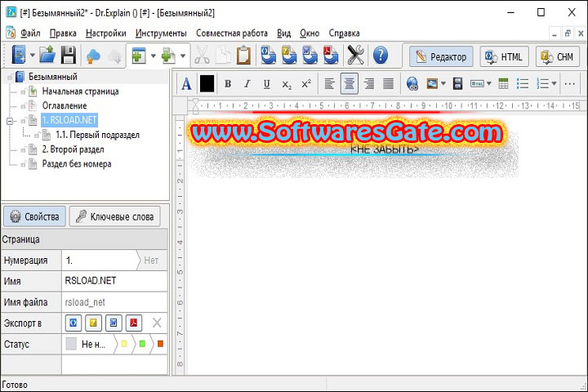Screen dimensions: 588x392
Task: Open the insert variable dropdown arrow
Action: [x=488, y=83]
